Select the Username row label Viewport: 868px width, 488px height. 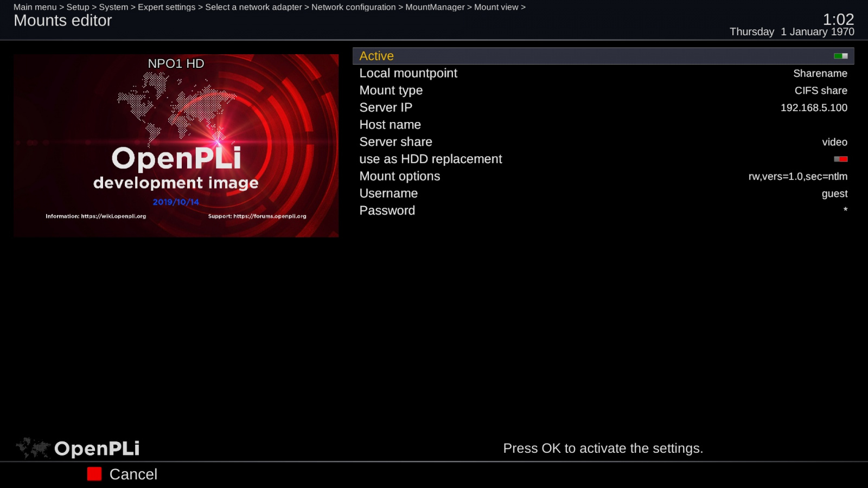(x=388, y=194)
